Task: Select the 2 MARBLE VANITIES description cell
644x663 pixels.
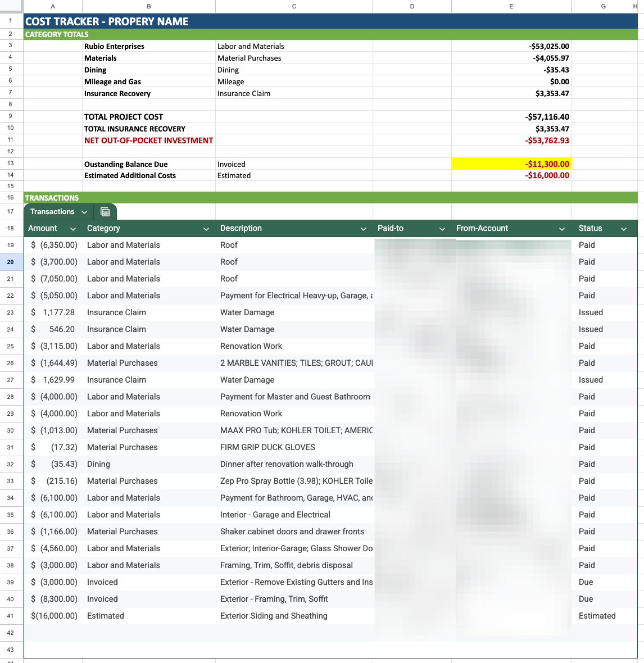Action: click(x=294, y=363)
